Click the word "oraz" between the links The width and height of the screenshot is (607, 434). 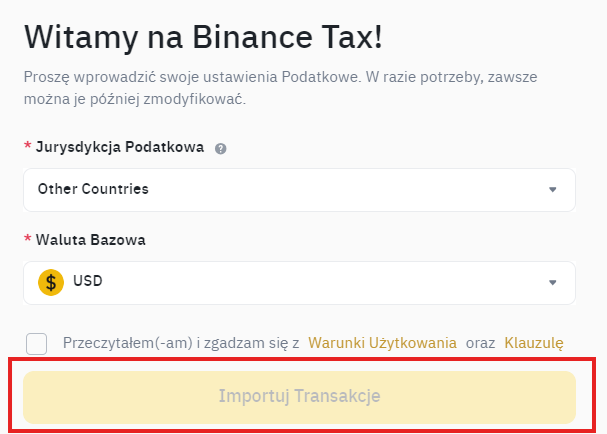point(480,342)
